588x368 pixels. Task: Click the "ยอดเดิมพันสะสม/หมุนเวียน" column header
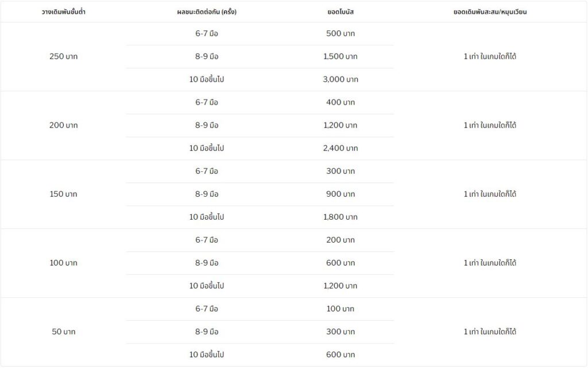[x=490, y=11]
